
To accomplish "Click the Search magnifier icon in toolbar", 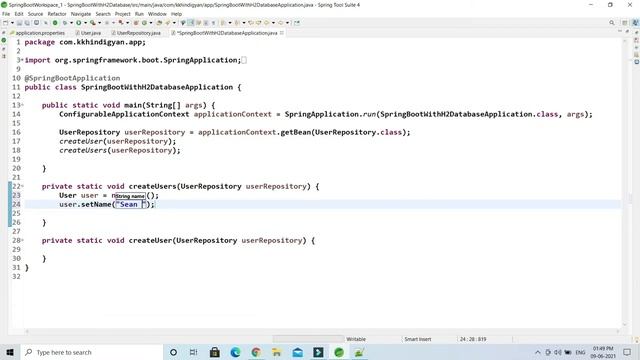I will (x=611, y=23).
